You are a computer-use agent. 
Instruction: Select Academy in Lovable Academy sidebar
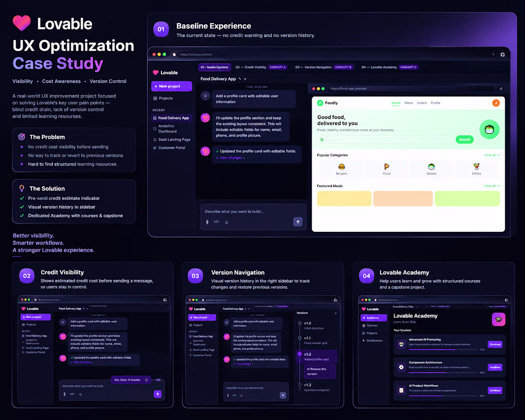point(374,317)
